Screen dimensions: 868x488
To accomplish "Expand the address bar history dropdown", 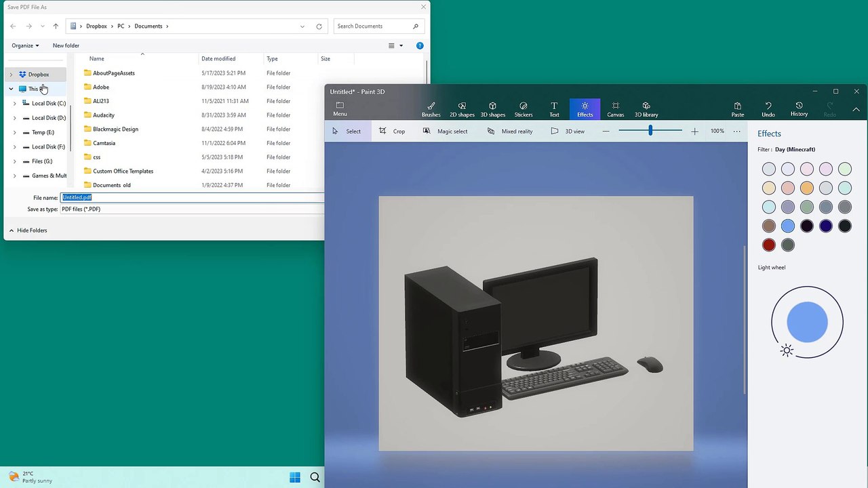I will pyautogui.click(x=302, y=26).
